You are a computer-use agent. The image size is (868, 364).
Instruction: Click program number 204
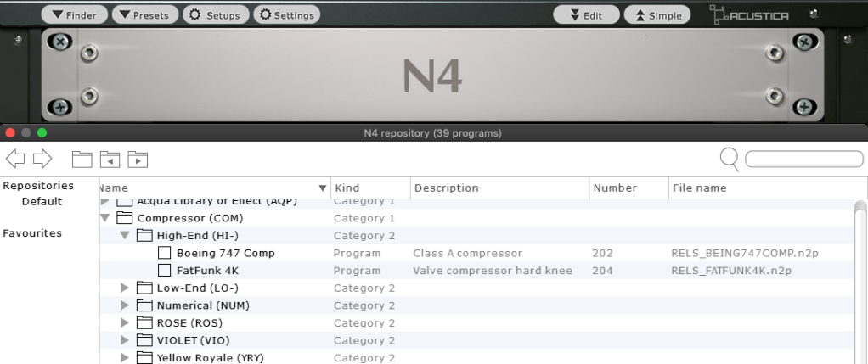(602, 271)
